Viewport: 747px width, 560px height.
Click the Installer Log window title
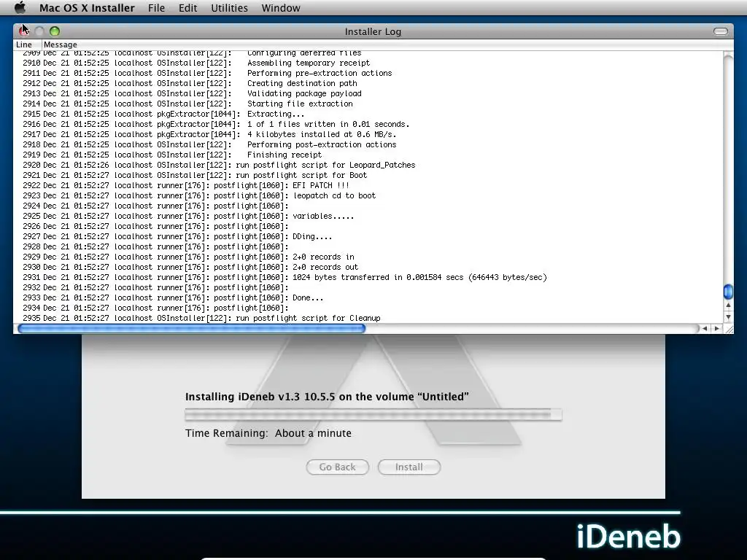(373, 31)
